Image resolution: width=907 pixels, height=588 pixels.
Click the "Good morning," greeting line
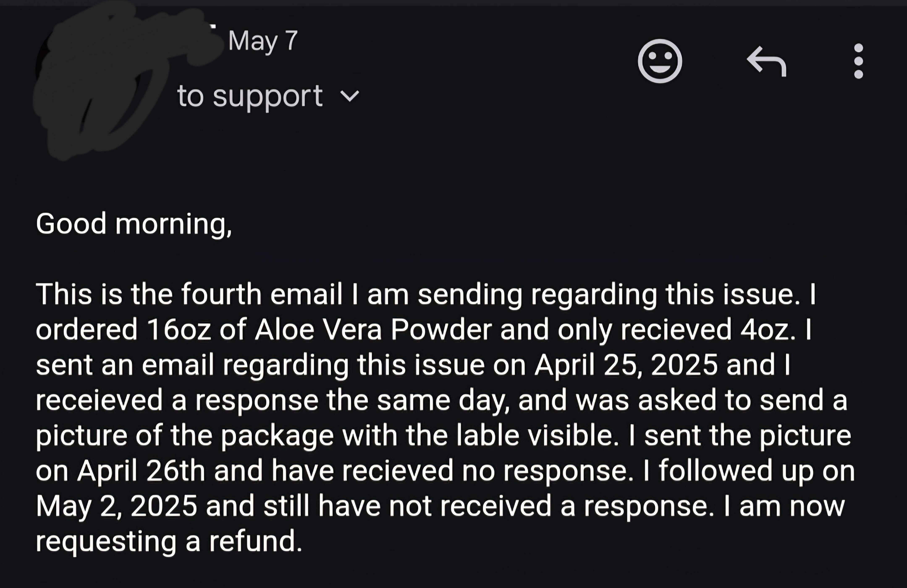134,224
